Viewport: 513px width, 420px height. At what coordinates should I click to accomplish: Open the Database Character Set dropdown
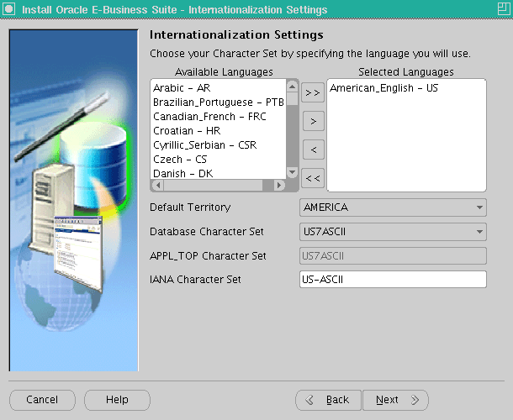pyautogui.click(x=393, y=232)
